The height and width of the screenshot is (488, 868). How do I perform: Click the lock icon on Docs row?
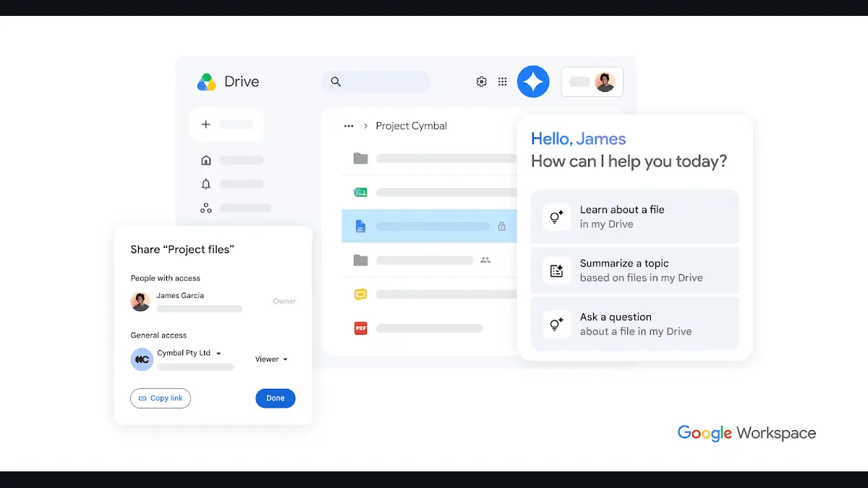[502, 226]
